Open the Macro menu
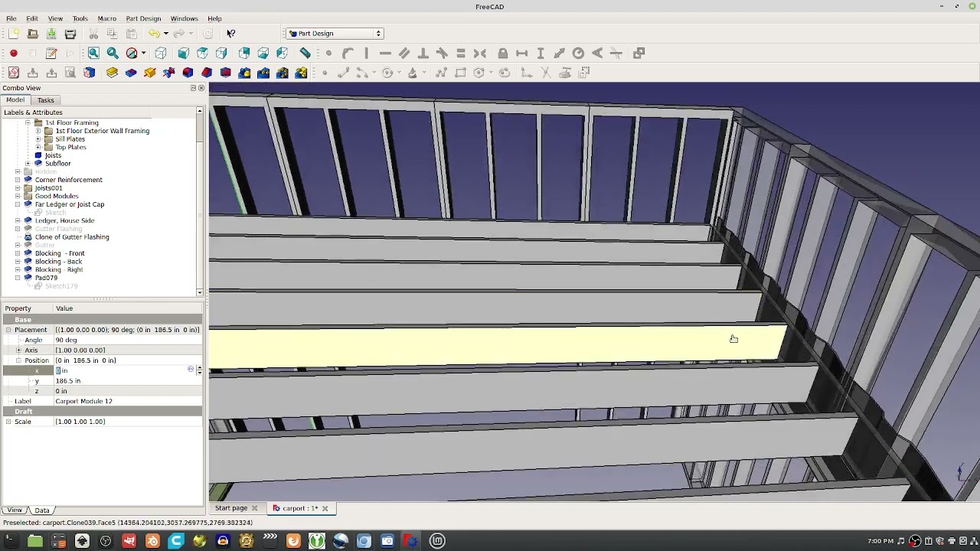The image size is (980, 551). coord(106,18)
